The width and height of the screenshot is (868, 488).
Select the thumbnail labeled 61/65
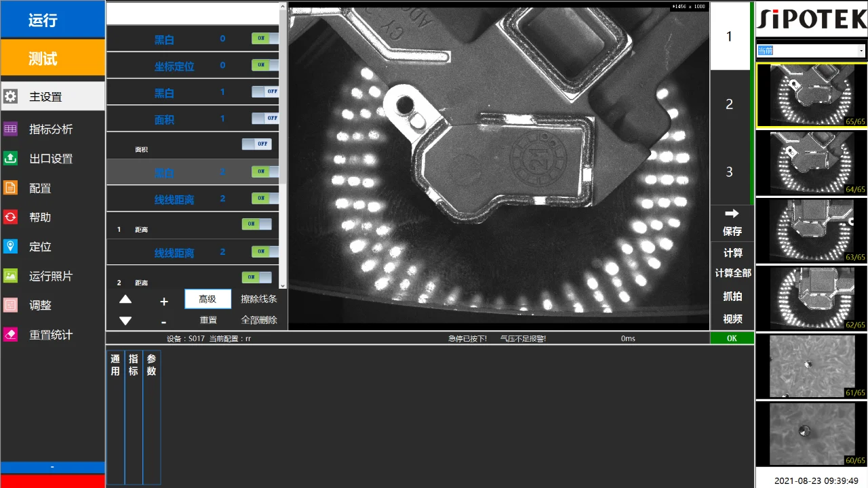click(x=812, y=366)
